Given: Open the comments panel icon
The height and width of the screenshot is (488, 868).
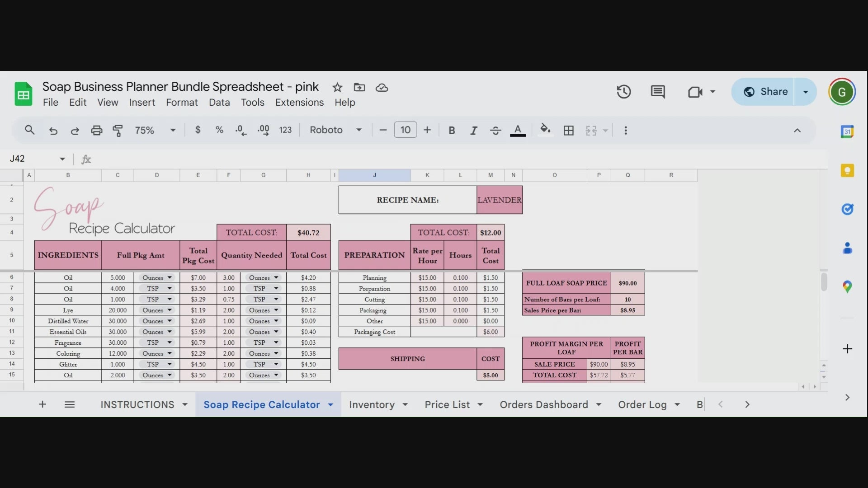Looking at the screenshot, I should (x=657, y=92).
